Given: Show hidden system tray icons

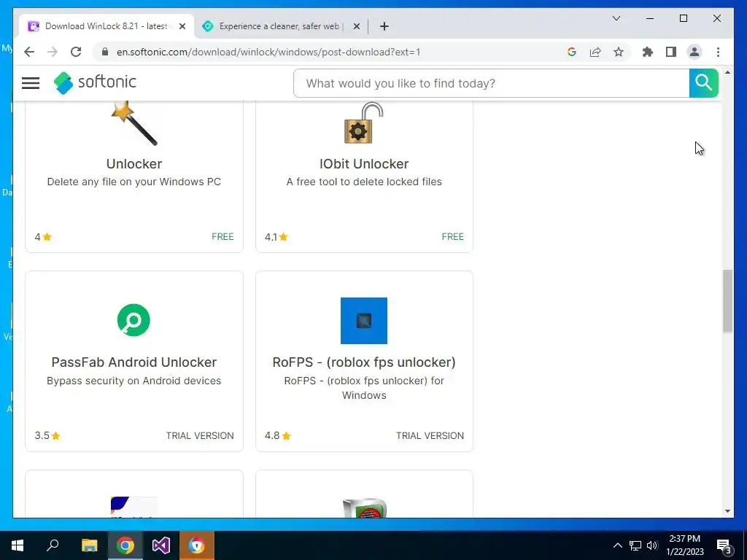Looking at the screenshot, I should [x=617, y=545].
